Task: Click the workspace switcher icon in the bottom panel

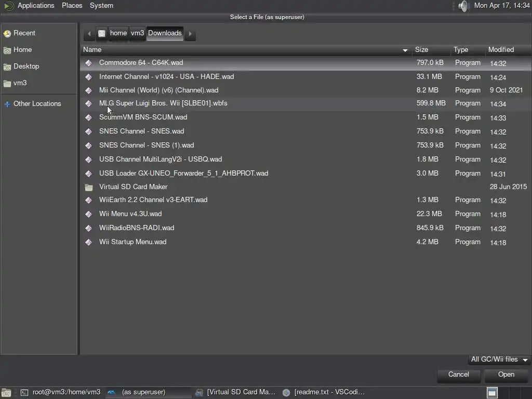Action: pyautogui.click(x=492, y=393)
